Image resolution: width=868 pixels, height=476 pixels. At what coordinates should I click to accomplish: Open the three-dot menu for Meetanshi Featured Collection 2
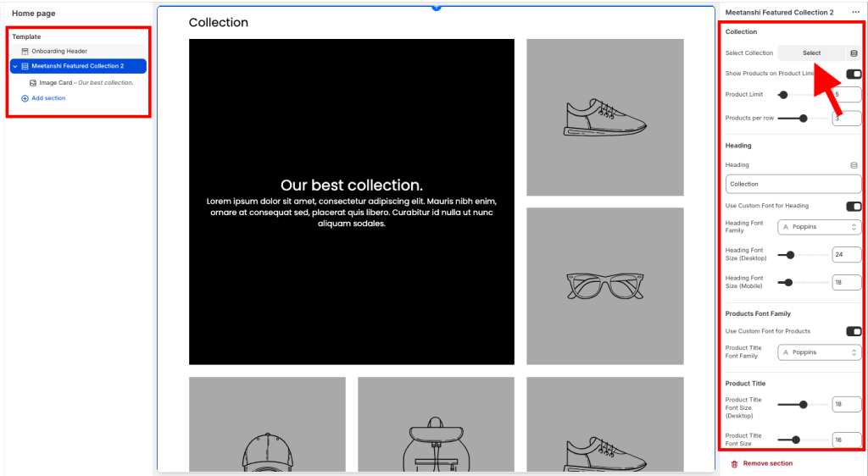(855, 13)
